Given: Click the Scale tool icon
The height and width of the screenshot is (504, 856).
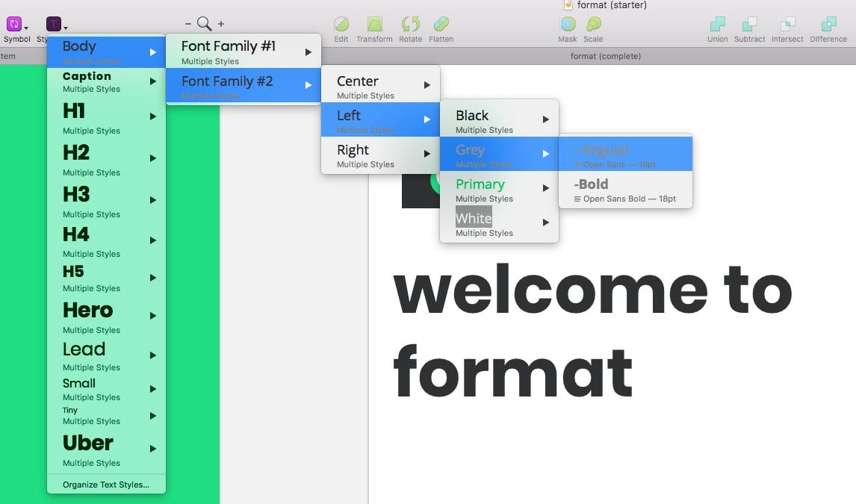Looking at the screenshot, I should click(x=593, y=24).
